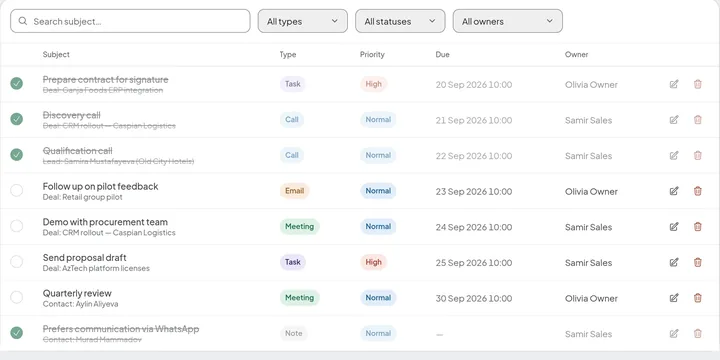720x360 pixels.
Task: Uncheck Qualification call completion circle
Action: (17, 155)
